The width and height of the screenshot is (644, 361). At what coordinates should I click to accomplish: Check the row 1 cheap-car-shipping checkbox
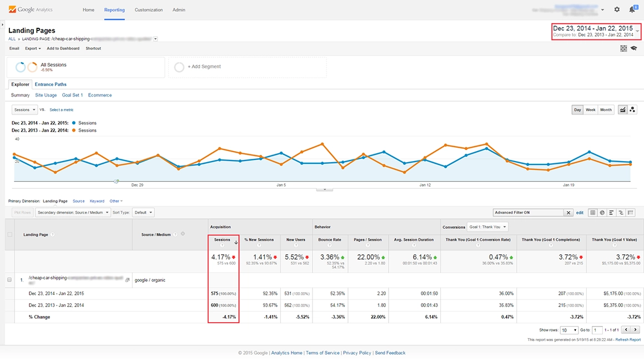[x=9, y=280]
